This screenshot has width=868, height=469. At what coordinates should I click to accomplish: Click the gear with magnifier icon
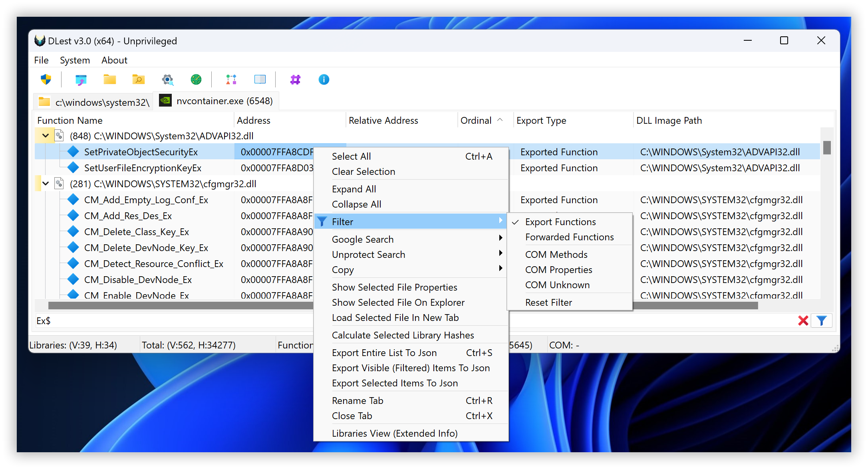tap(167, 79)
